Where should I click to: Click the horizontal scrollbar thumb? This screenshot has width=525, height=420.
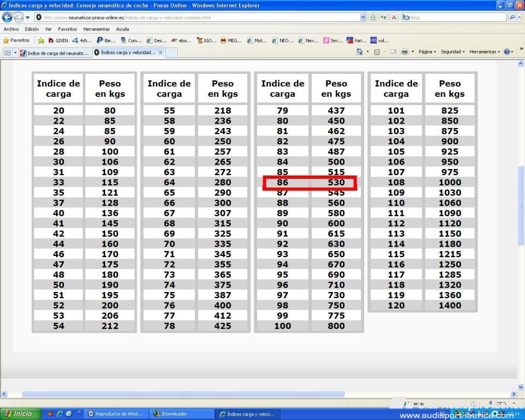(183, 394)
